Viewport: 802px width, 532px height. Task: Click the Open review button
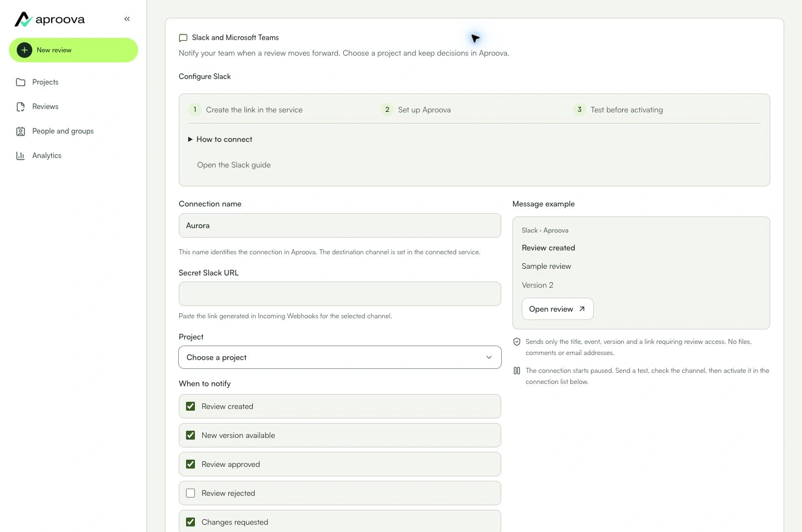coord(558,309)
